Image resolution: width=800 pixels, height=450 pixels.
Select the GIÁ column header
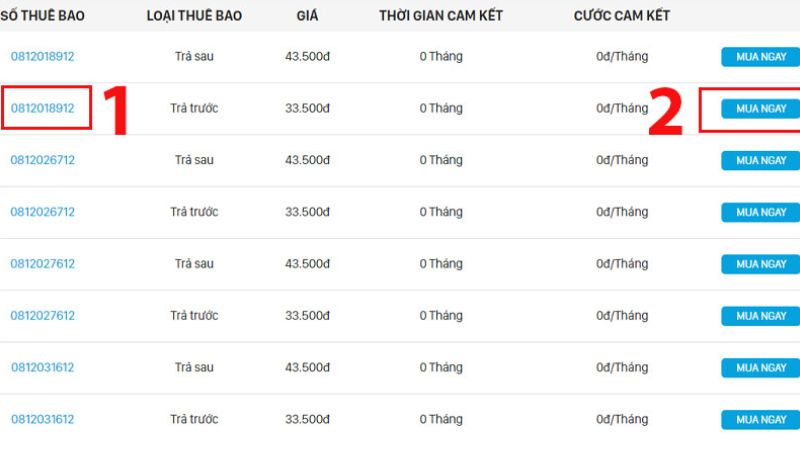coord(308,16)
